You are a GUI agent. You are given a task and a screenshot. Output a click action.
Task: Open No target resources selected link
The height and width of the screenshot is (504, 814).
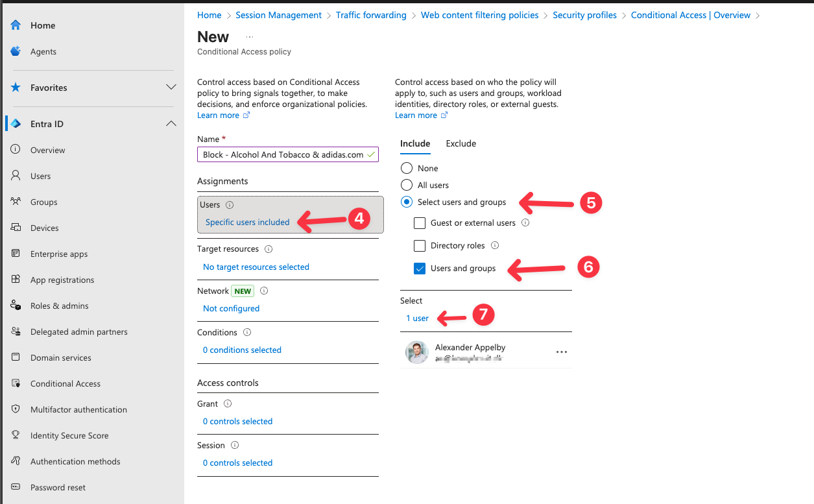coord(256,267)
